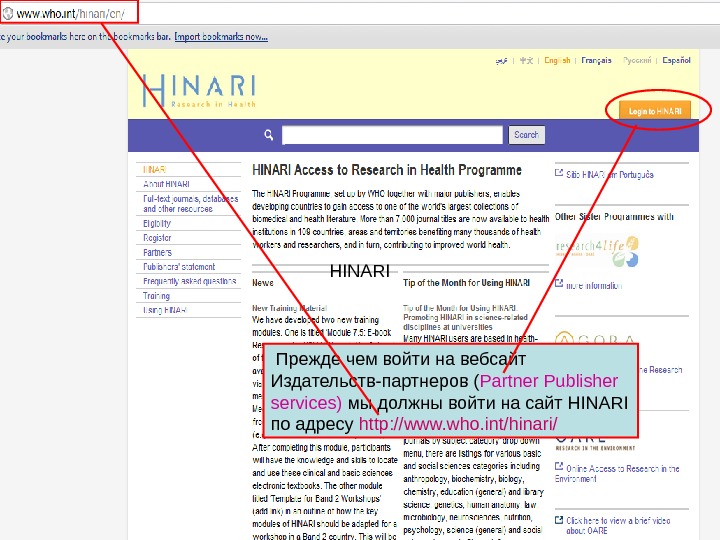Click the external link icon beside Online Access to Research
Viewport: 720px width, 540px height.
(x=559, y=467)
